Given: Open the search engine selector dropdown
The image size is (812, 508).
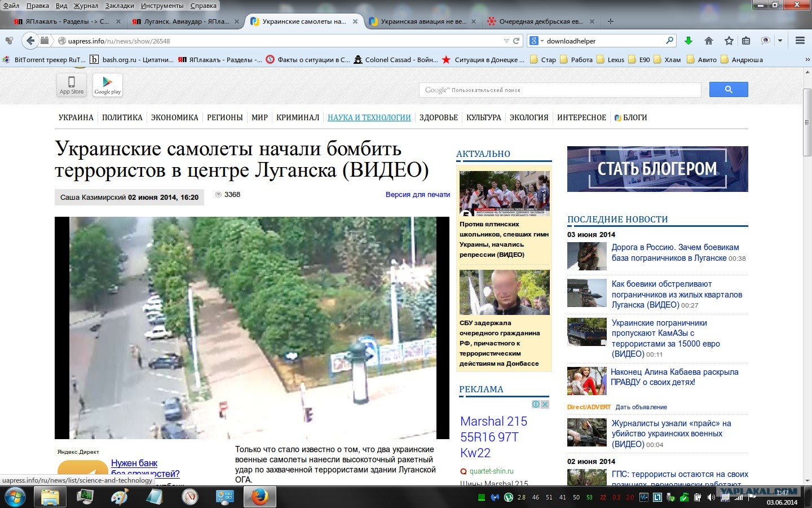Looking at the screenshot, I should [536, 41].
